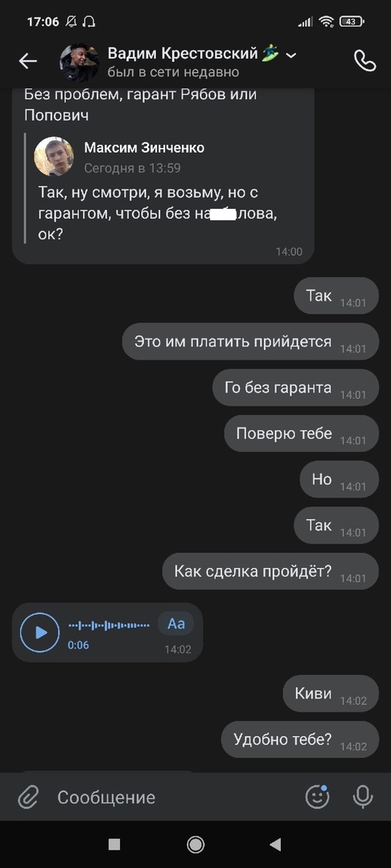
Task: Show voice message transcript with Aa button
Action: tap(176, 624)
